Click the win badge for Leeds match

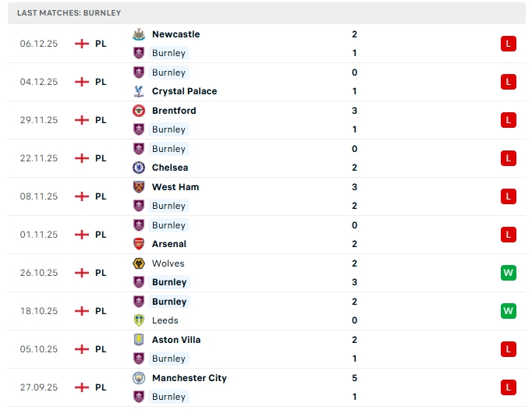pos(509,311)
